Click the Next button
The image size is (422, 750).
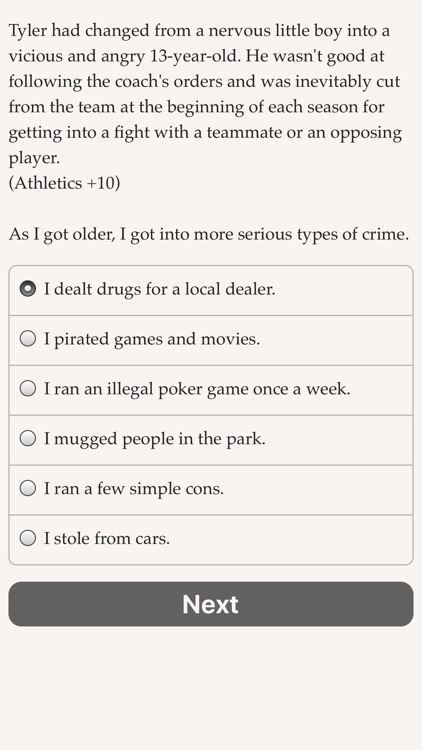point(211,604)
